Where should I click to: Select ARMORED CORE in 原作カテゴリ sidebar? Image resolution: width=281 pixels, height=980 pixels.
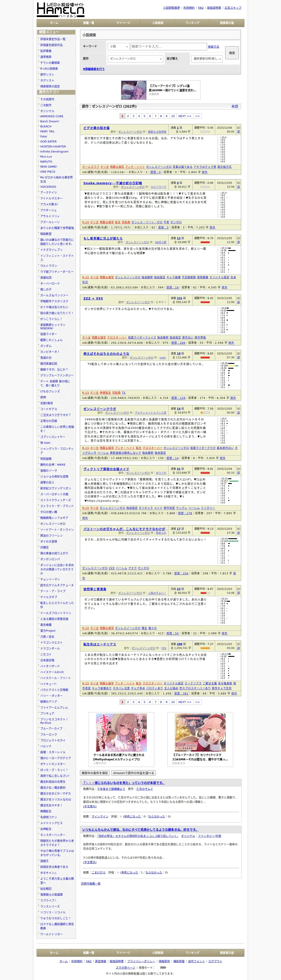[x=52, y=116]
